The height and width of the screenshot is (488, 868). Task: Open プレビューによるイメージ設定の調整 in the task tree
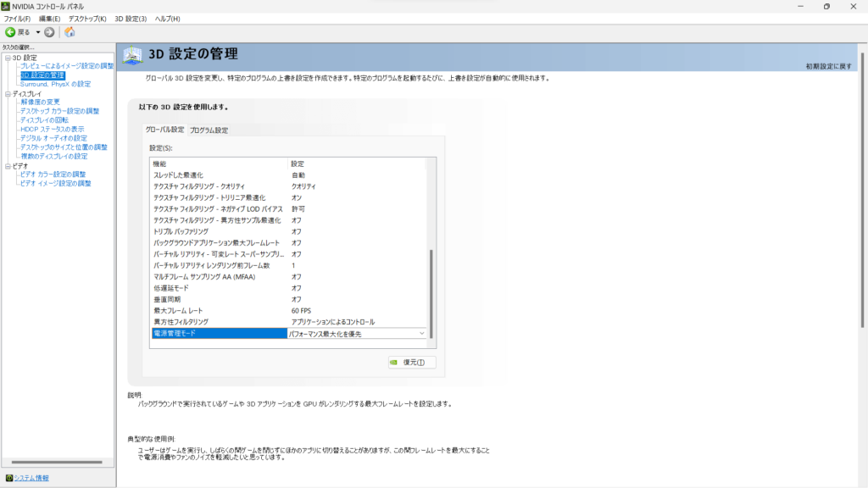(x=67, y=66)
